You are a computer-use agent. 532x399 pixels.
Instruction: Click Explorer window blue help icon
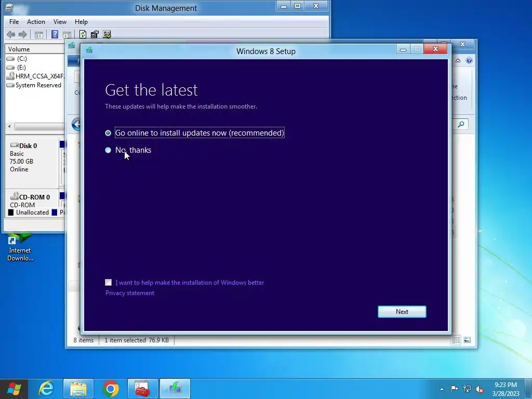click(469, 60)
